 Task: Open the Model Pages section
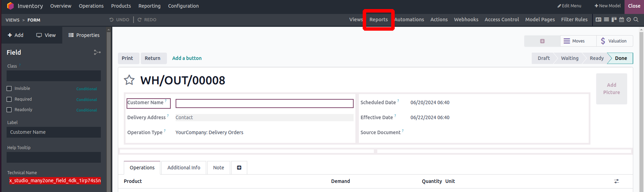tap(540, 20)
